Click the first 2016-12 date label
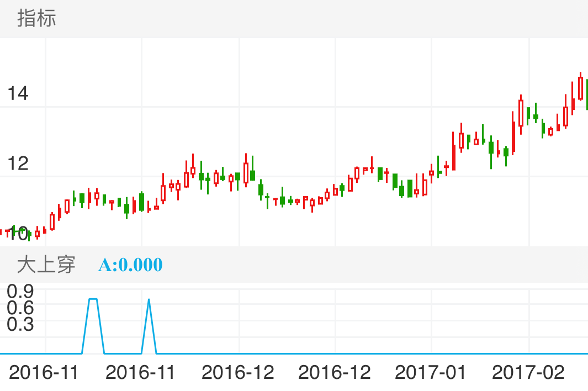This screenshot has height=391, width=588. [237, 372]
